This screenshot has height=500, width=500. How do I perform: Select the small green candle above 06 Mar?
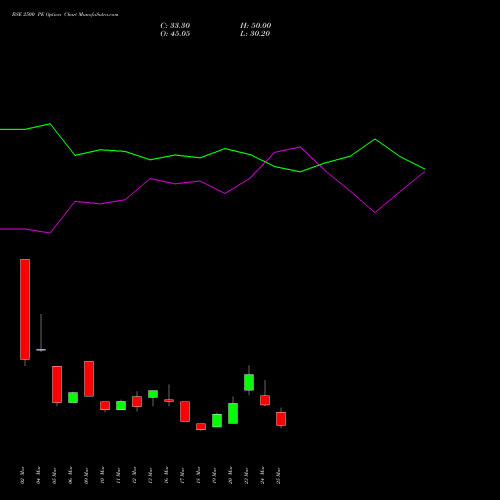[73, 397]
